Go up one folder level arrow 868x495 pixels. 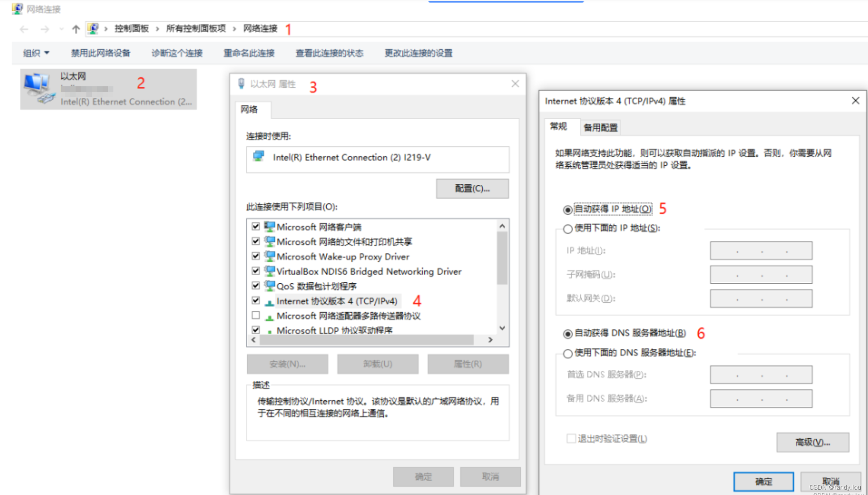[76, 29]
